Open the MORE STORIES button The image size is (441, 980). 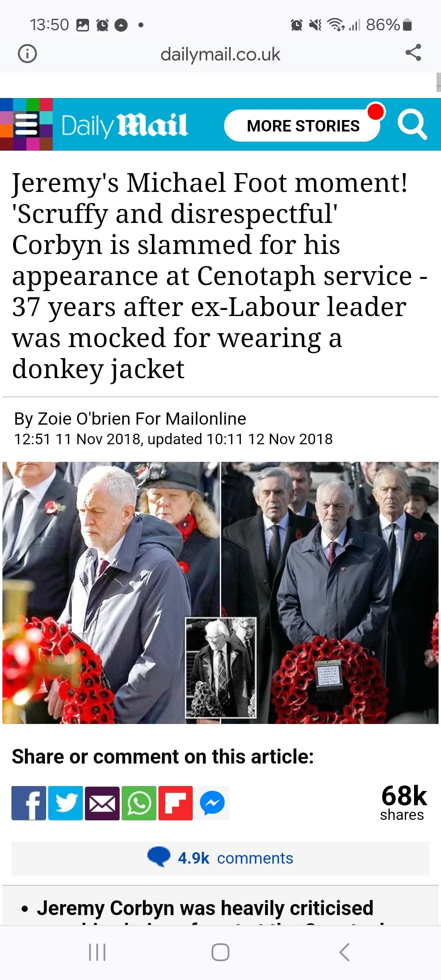(x=303, y=125)
